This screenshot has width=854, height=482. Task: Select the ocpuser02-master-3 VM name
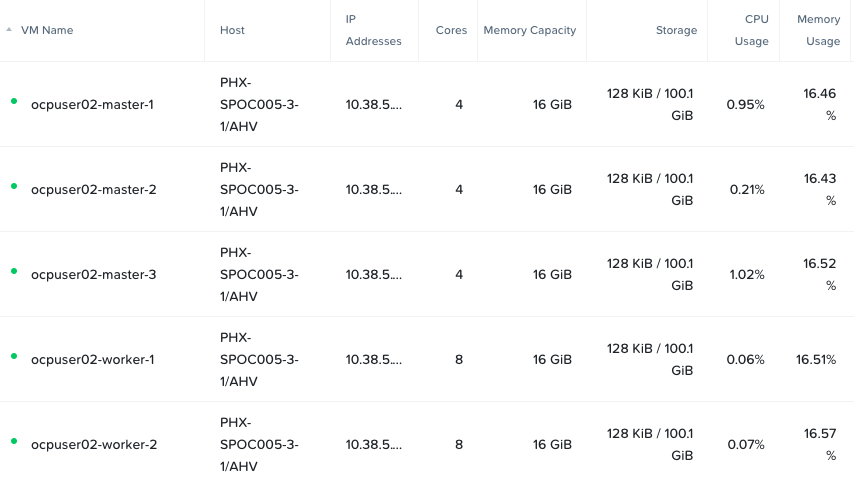(93, 274)
